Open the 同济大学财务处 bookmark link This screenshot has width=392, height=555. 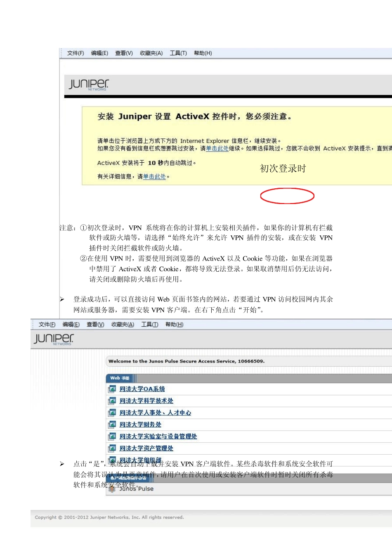[140, 425]
